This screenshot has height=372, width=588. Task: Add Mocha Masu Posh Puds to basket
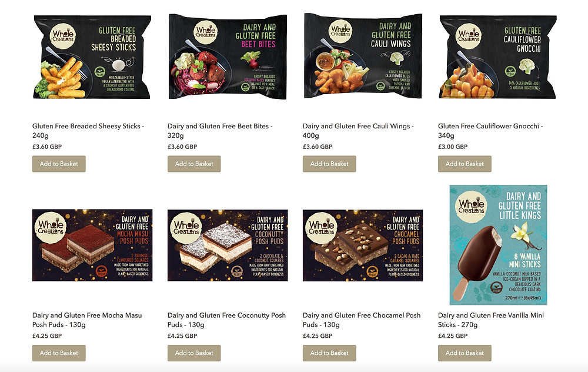click(x=59, y=353)
